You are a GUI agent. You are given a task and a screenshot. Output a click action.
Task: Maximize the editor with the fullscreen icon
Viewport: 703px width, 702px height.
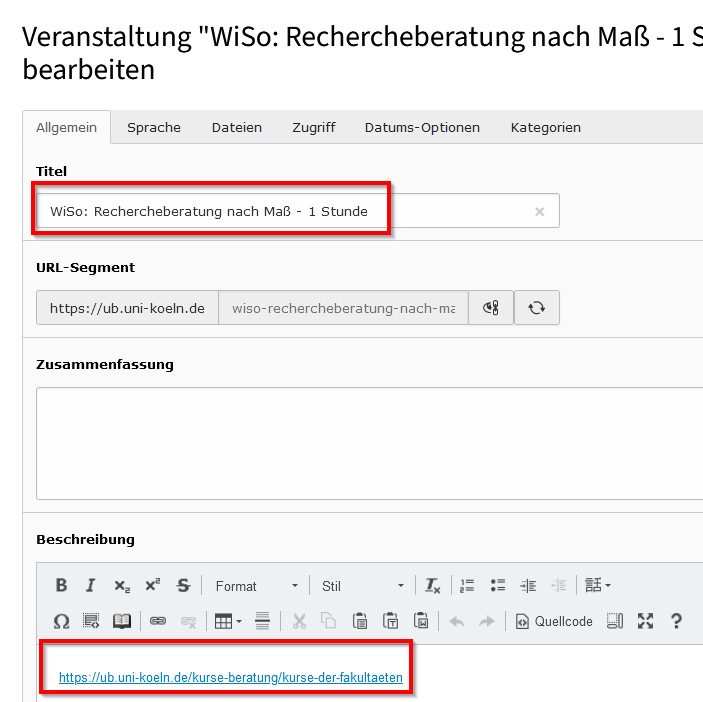click(x=646, y=621)
